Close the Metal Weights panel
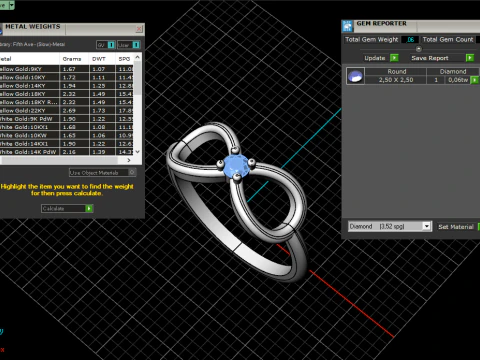This screenshot has height=360, width=480. (x=139, y=29)
